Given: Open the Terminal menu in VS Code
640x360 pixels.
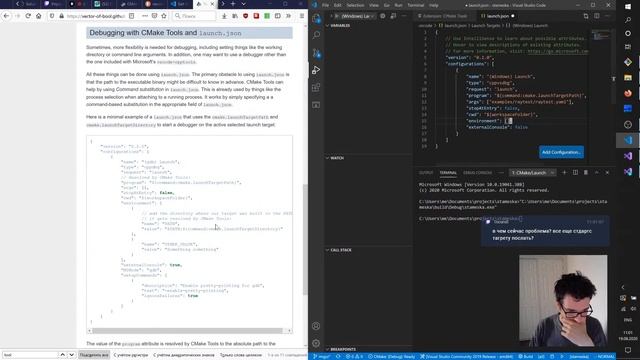Looking at the screenshot, I should click(416, 5).
